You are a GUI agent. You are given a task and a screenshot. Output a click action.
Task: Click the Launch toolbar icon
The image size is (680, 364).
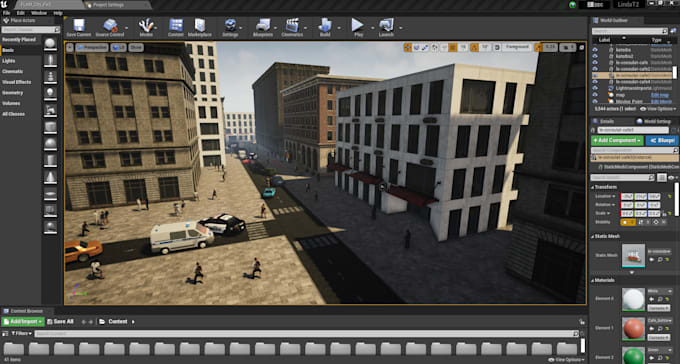click(x=386, y=28)
